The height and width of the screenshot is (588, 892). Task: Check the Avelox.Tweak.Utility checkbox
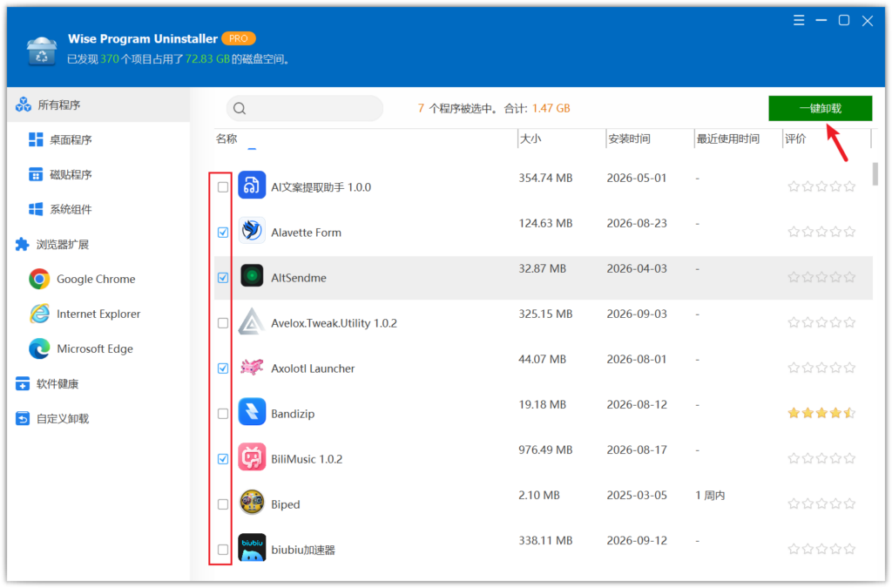[x=223, y=323]
